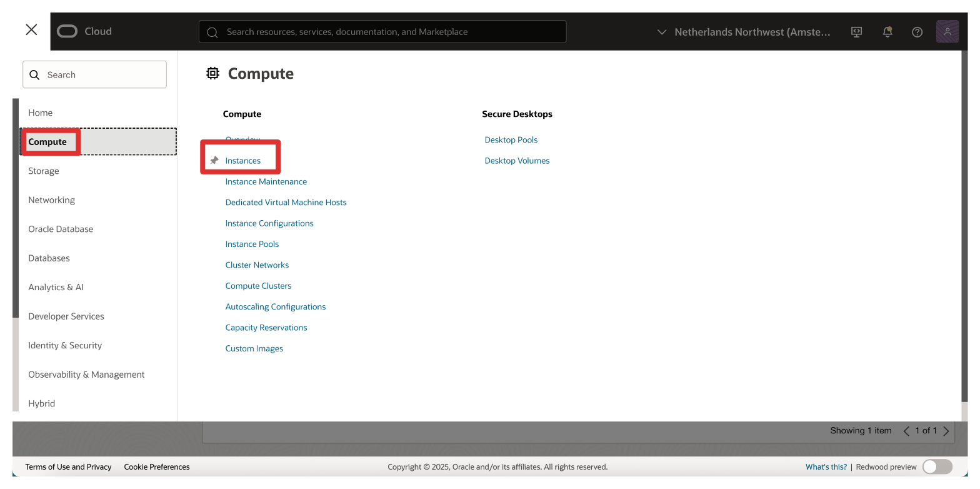
Task: Open the notifications bell
Action: 887,32
